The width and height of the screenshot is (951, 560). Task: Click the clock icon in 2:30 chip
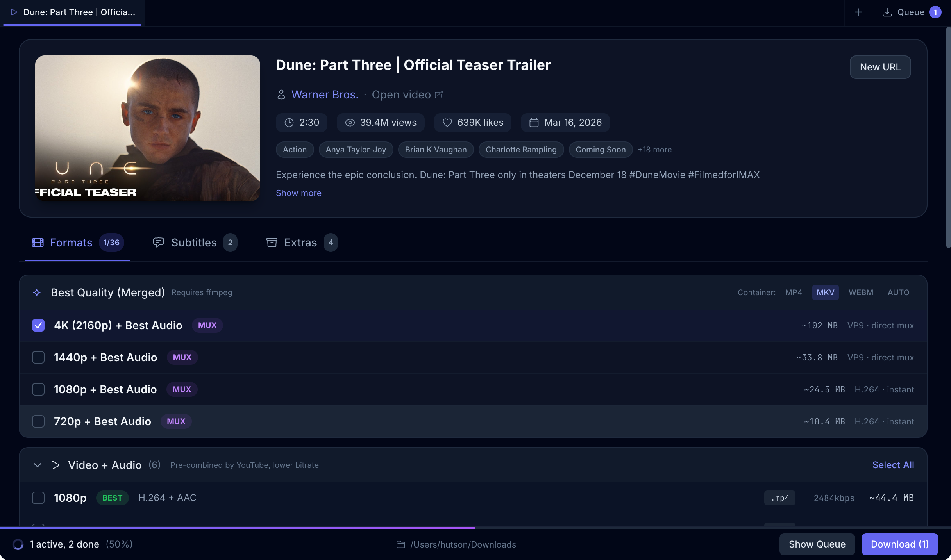[289, 123]
